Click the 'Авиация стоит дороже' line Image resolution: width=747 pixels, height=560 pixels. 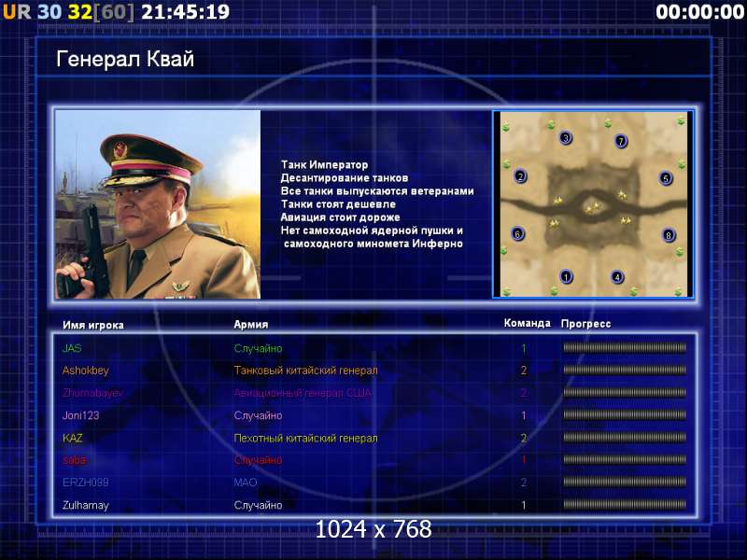pyautogui.click(x=340, y=217)
